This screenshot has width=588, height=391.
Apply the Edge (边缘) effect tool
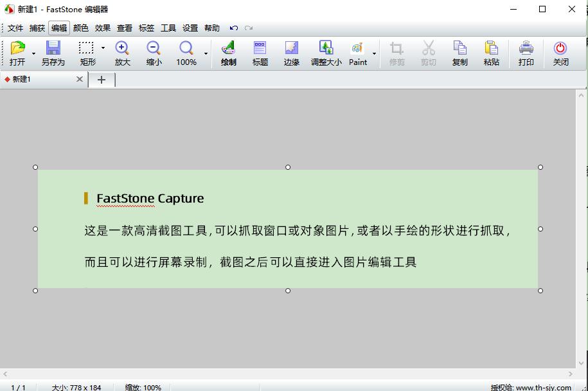tap(292, 51)
